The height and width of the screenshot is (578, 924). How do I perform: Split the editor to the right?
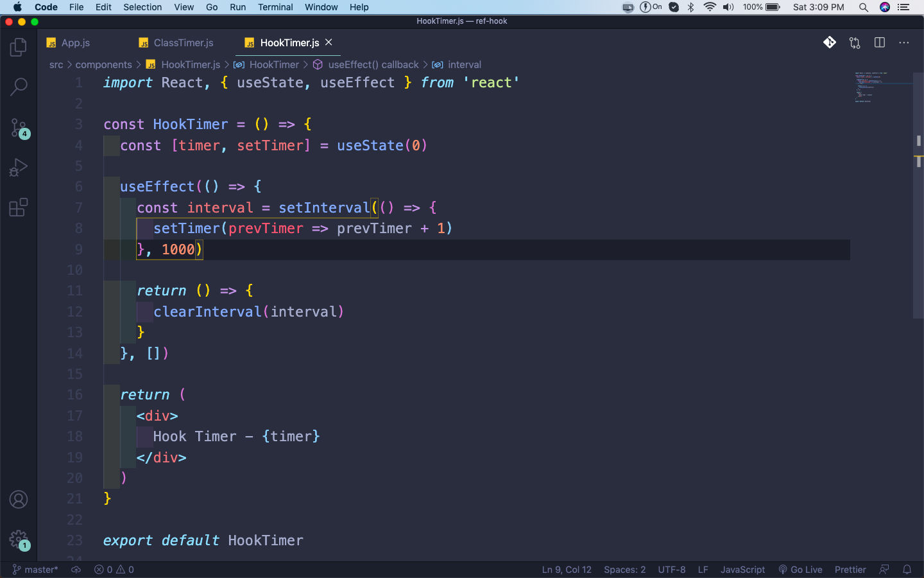coord(880,42)
